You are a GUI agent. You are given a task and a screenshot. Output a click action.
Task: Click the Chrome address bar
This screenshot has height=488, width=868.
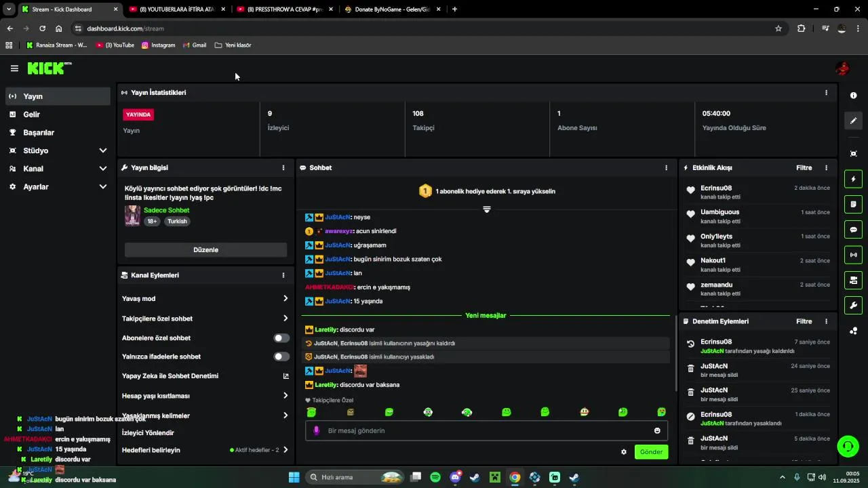click(427, 28)
